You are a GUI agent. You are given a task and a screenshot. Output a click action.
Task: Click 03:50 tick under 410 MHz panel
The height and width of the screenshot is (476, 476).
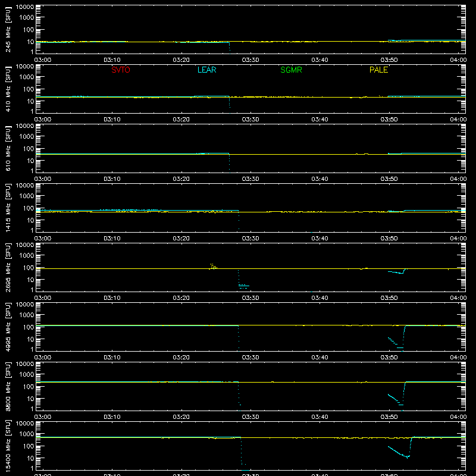pos(389,120)
